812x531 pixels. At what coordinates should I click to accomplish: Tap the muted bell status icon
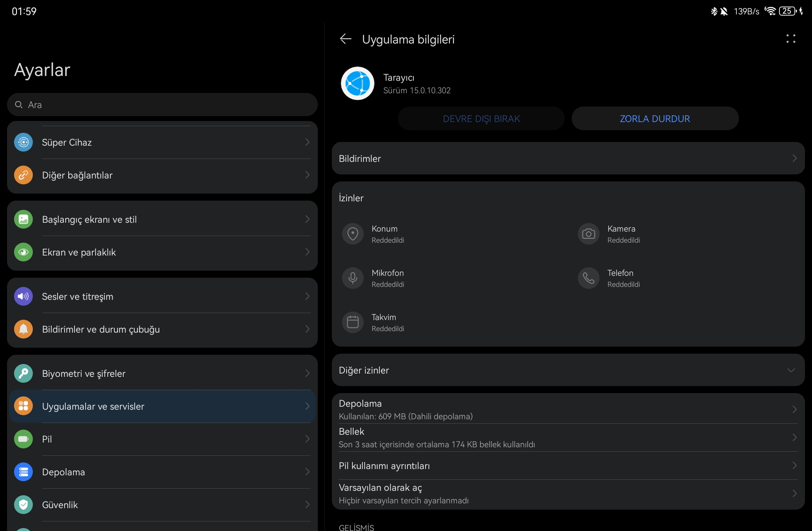(x=724, y=11)
